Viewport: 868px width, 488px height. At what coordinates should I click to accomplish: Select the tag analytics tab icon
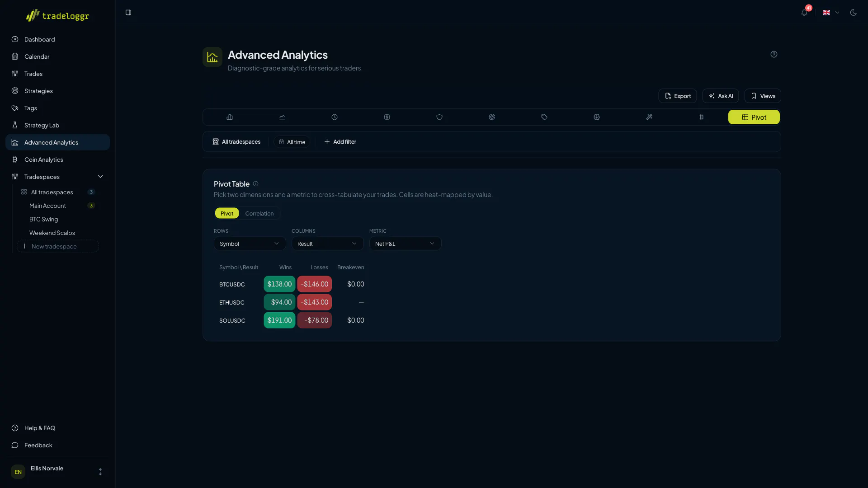(x=544, y=117)
